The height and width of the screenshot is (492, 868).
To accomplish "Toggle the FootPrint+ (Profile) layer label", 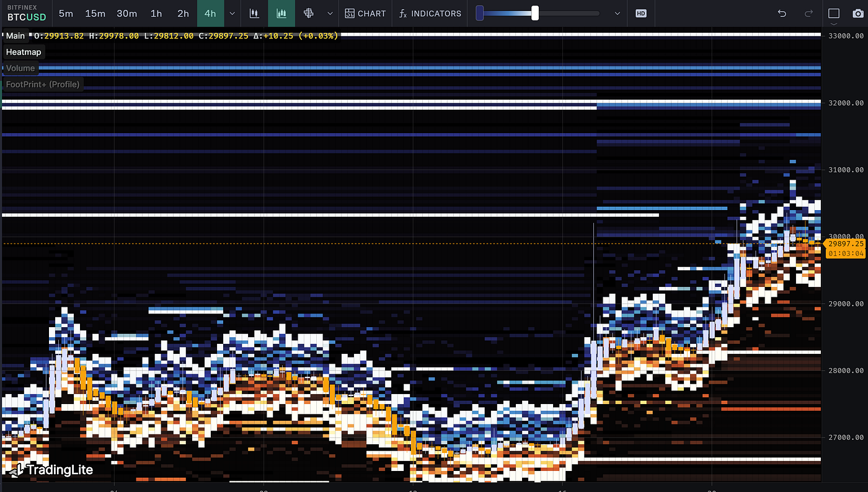I will (43, 84).
